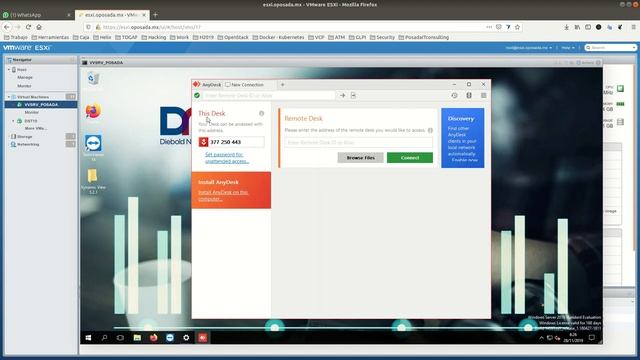
Task: Open TeamViewer from the Windows taskbar
Action: [170, 338]
